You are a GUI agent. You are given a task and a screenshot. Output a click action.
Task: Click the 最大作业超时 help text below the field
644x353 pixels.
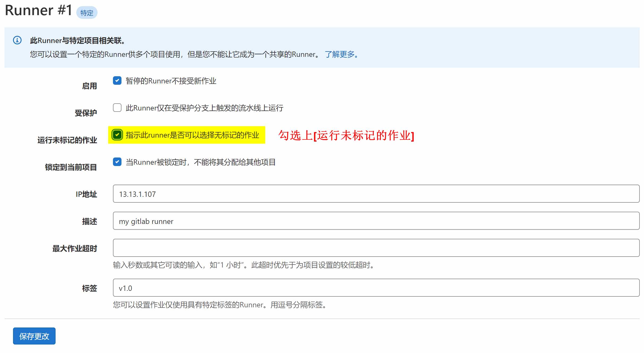(x=244, y=265)
